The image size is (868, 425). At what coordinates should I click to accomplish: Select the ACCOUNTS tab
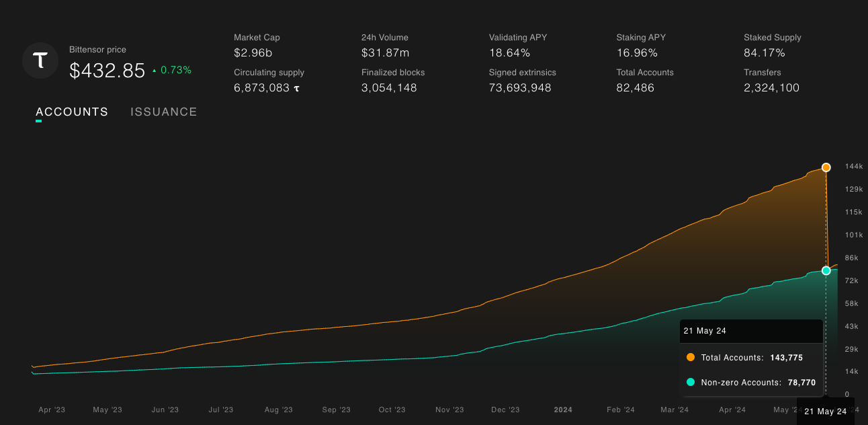[71, 112]
